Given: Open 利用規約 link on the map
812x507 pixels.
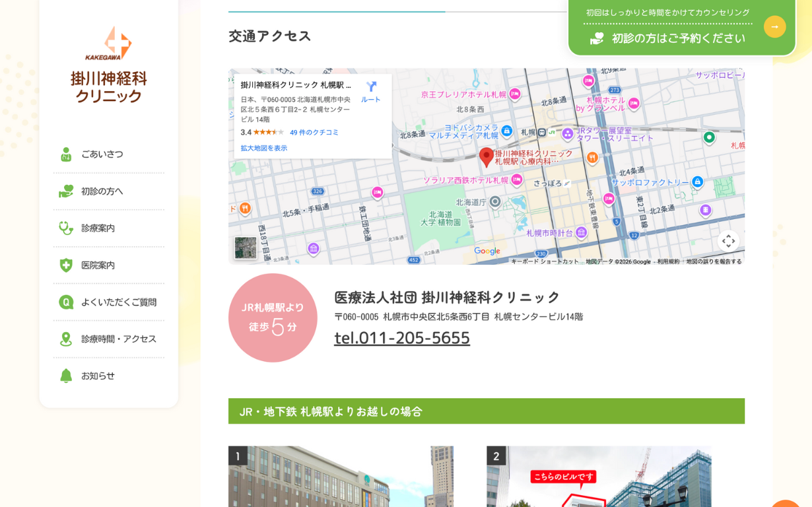Looking at the screenshot, I should [668, 261].
